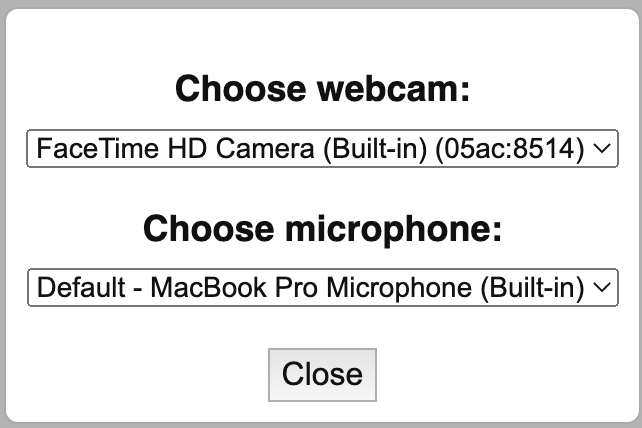Click the "Choose webcam:" heading
Viewport: 642px width, 428px height.
pyautogui.click(x=322, y=90)
